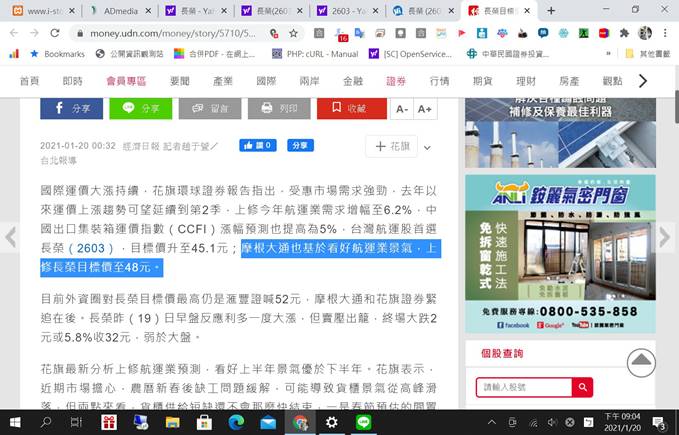Image resolution: width=679 pixels, height=435 pixels.
Task: Increase font size with A+ button
Action: point(425,108)
